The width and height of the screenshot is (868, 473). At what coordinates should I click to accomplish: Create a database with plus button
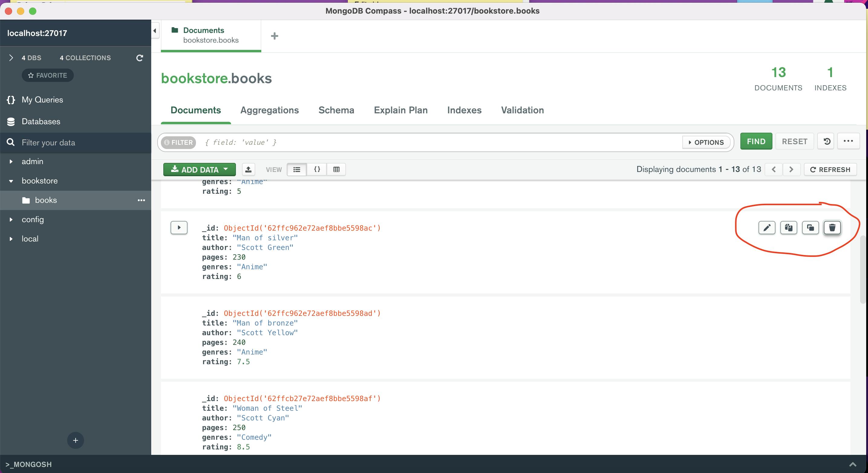76,440
